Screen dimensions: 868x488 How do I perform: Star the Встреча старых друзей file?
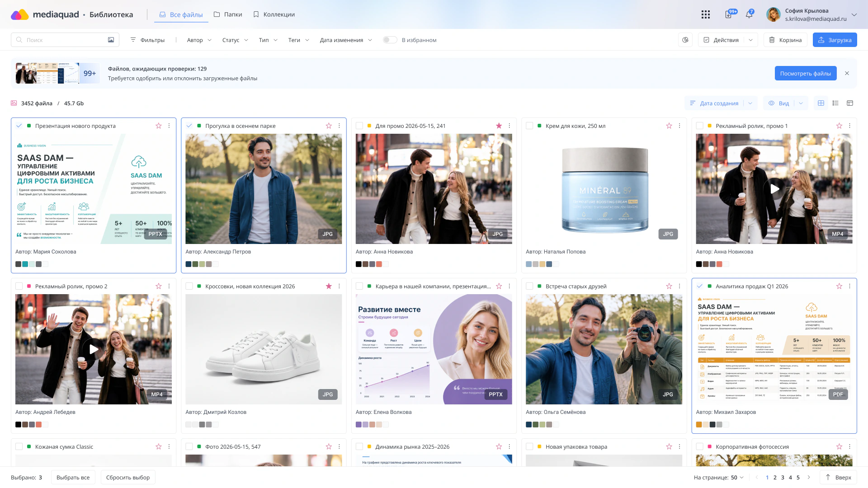pos(669,286)
